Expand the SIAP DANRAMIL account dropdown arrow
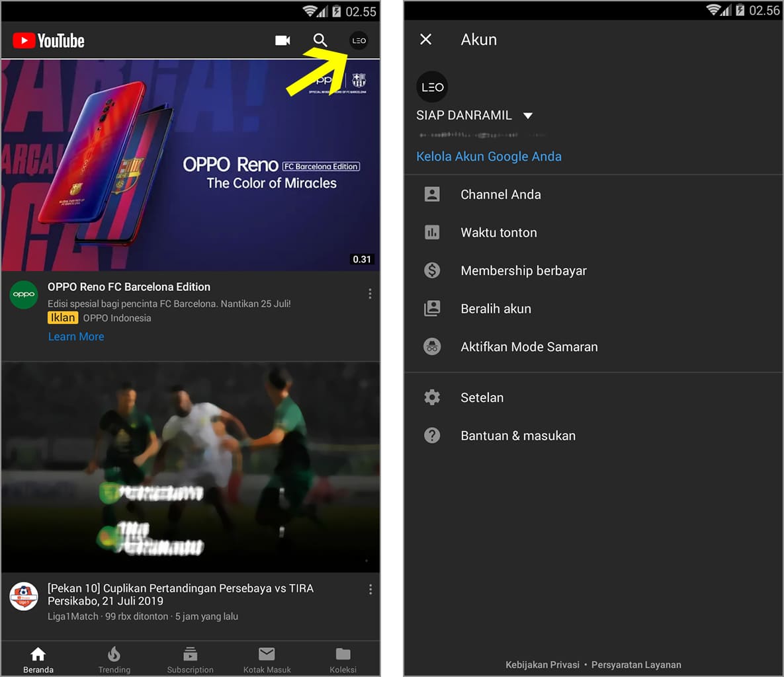The width and height of the screenshot is (784, 677). click(528, 116)
